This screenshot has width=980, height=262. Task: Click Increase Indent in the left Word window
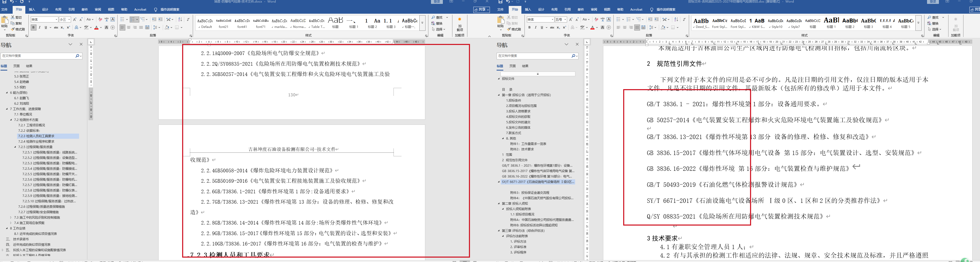tap(160, 19)
